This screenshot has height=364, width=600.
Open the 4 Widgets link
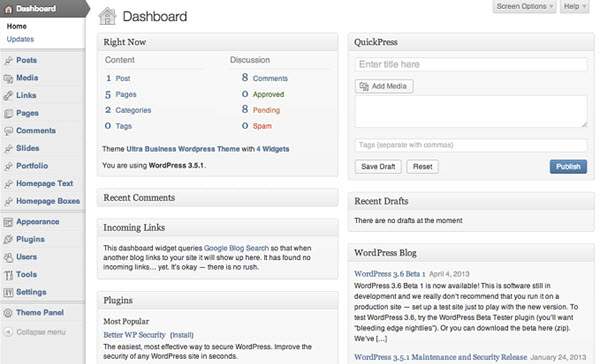(x=273, y=149)
